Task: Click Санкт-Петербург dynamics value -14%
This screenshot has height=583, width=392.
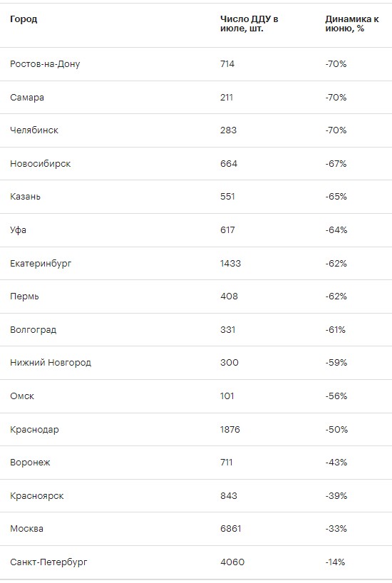Action: click(335, 562)
